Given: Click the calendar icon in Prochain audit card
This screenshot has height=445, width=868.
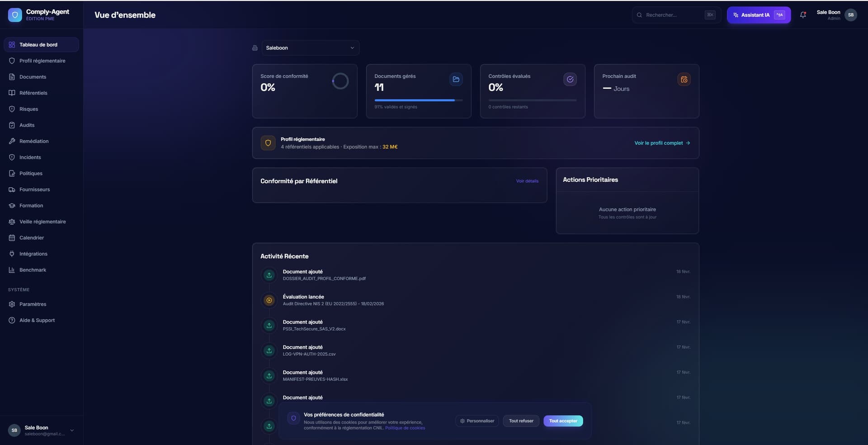Looking at the screenshot, I should point(684,80).
